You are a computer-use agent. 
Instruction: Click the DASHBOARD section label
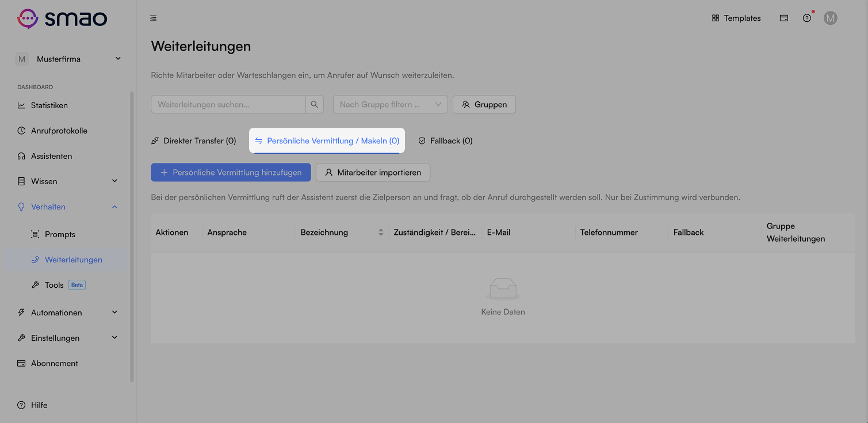click(x=35, y=87)
